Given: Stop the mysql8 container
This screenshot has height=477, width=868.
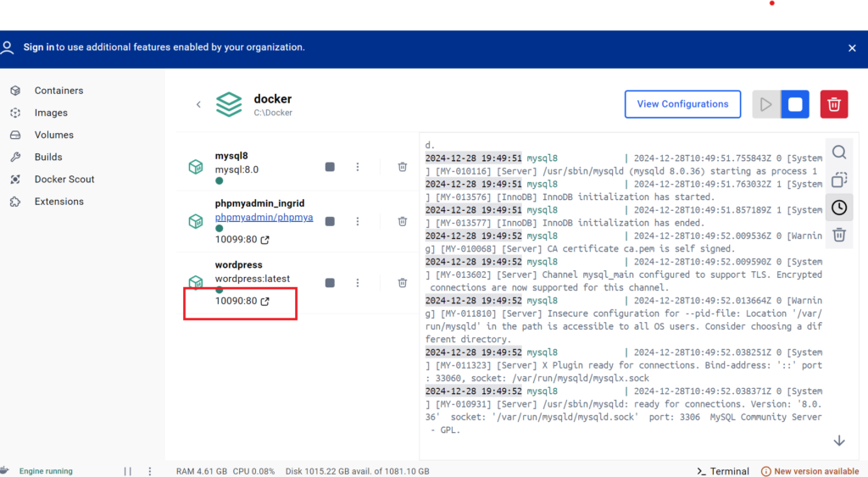Looking at the screenshot, I should point(330,167).
